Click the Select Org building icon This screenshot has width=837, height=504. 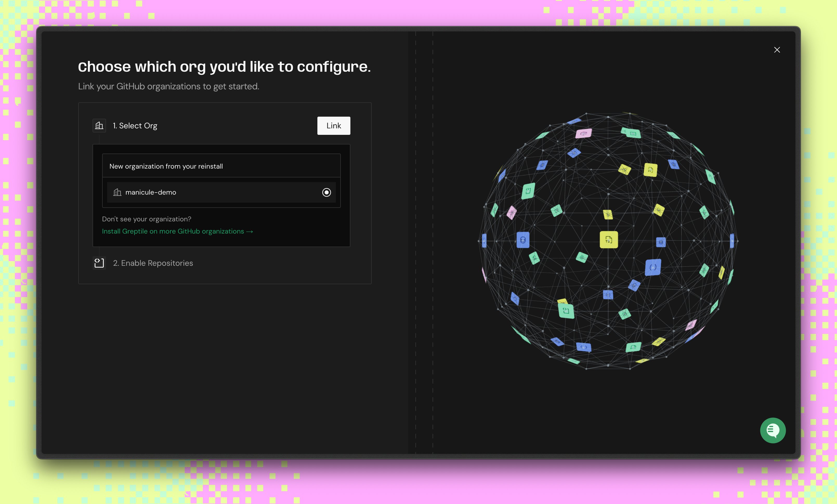tap(99, 125)
